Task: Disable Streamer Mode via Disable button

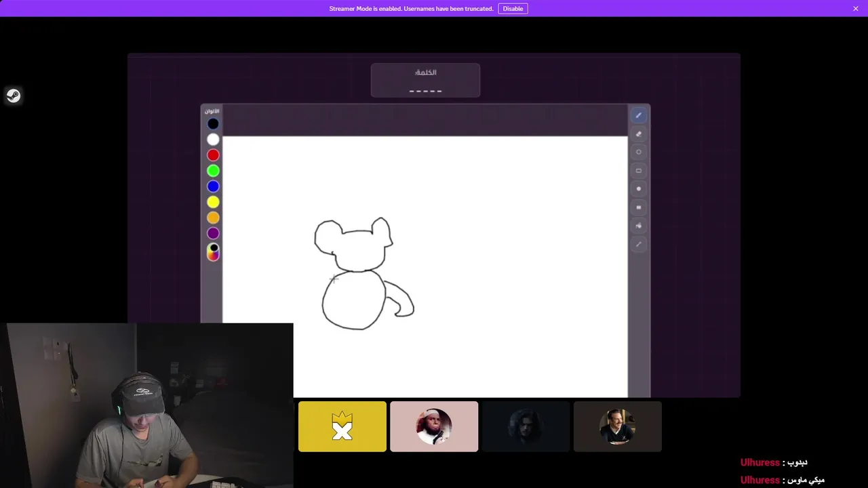Action: (x=513, y=9)
